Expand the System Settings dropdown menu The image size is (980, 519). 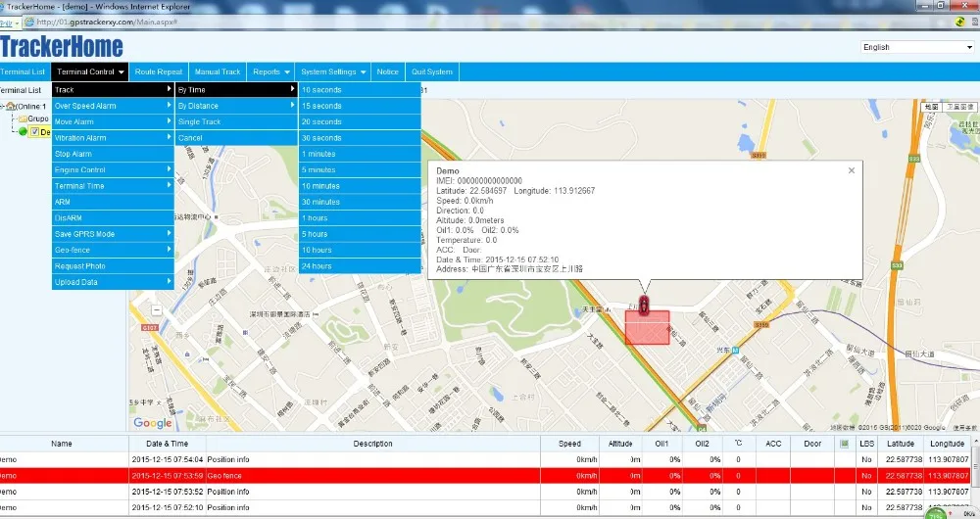(x=333, y=71)
